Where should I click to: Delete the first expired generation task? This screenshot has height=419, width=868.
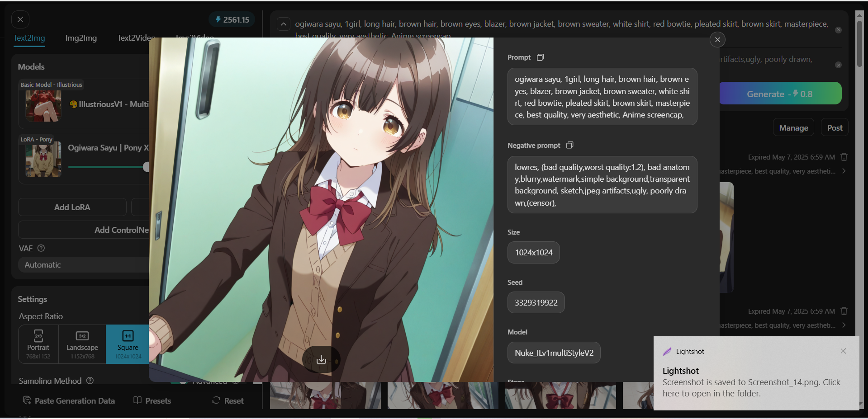pyautogui.click(x=844, y=157)
